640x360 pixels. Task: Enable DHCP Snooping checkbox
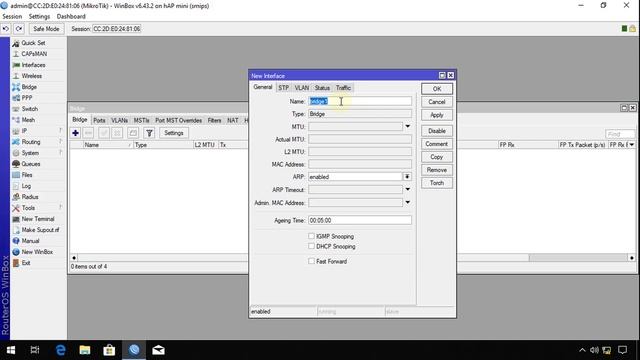[x=311, y=247]
